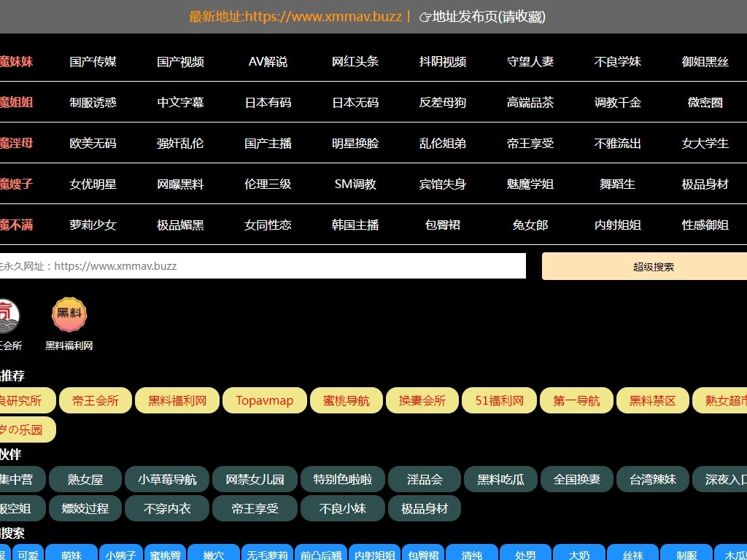The height and width of the screenshot is (560, 747).
Task: Select the 国产传媒 category
Action: coord(93,61)
